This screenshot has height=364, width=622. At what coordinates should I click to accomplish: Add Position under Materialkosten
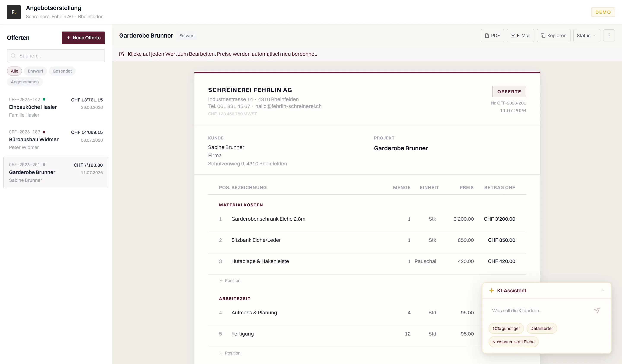pyautogui.click(x=230, y=281)
